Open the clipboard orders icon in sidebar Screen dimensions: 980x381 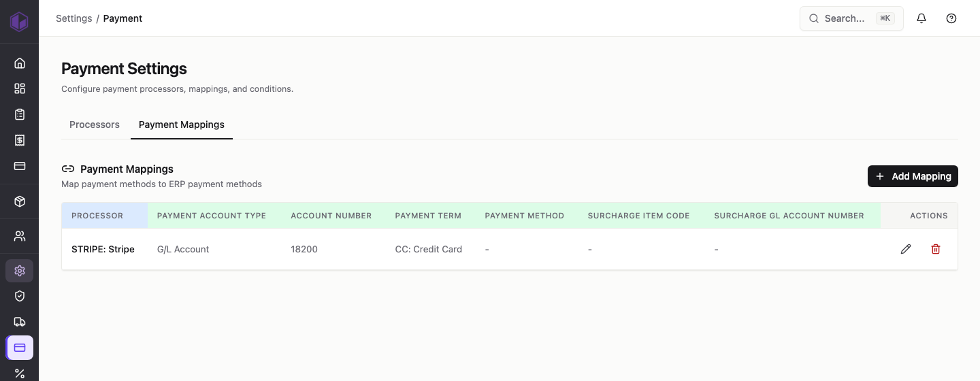20,114
